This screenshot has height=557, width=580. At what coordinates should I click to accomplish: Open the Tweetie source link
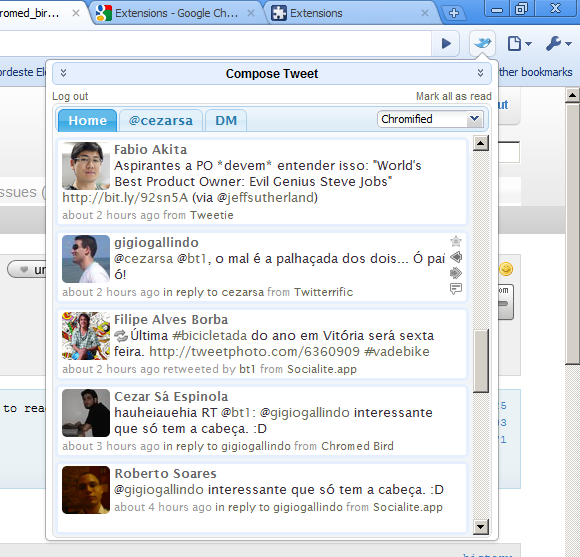click(x=212, y=215)
